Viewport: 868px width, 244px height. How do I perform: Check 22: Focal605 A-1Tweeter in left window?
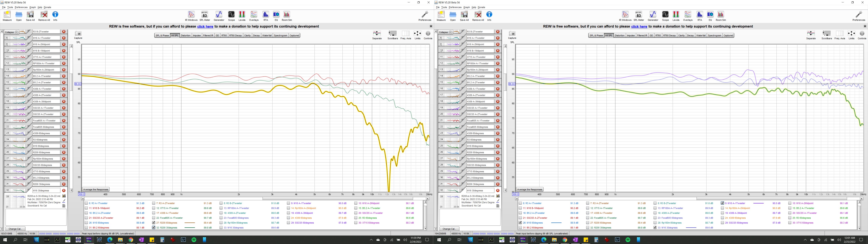pos(154,218)
